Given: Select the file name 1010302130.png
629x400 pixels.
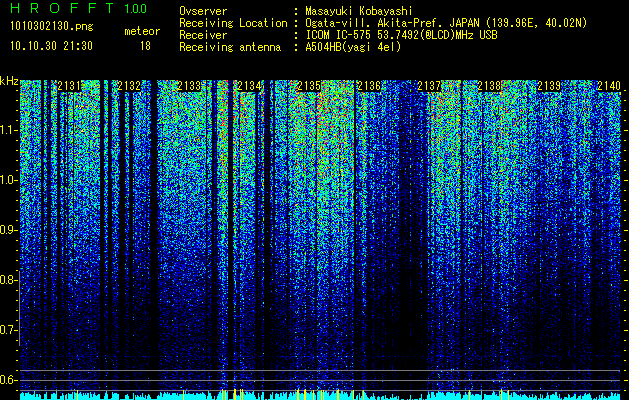Looking at the screenshot, I should tap(52, 27).
